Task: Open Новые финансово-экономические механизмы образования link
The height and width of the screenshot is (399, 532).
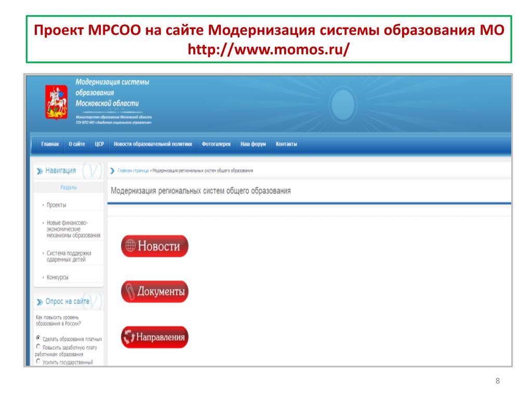Action: [x=73, y=229]
